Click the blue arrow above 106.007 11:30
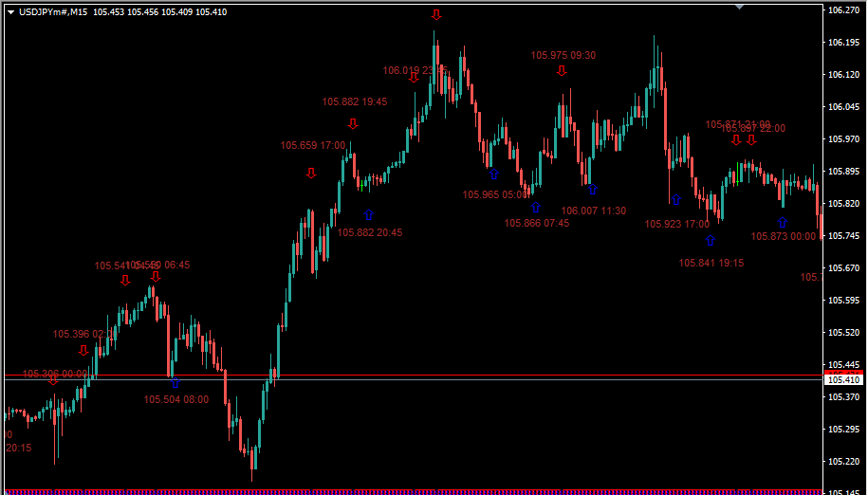The width and height of the screenshot is (868, 495). point(592,190)
